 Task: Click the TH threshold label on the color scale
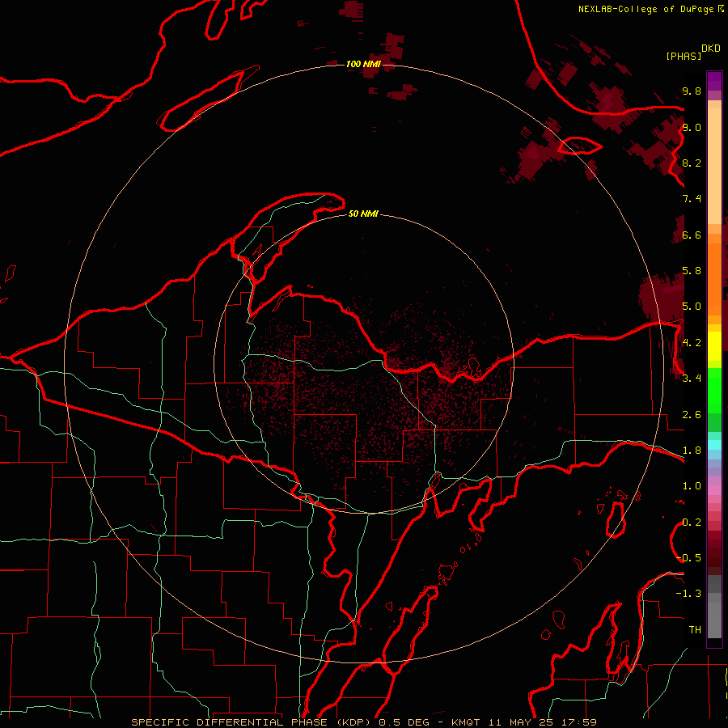coord(695,629)
